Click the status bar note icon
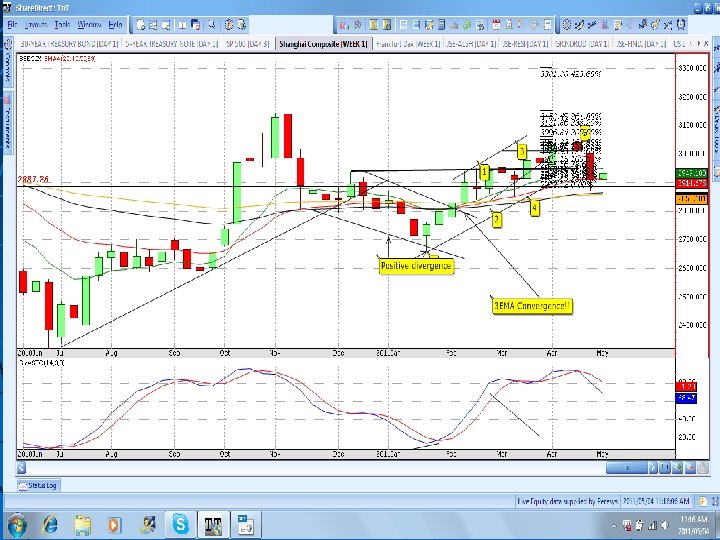Viewport: 720px width, 540px height. [x=702, y=501]
